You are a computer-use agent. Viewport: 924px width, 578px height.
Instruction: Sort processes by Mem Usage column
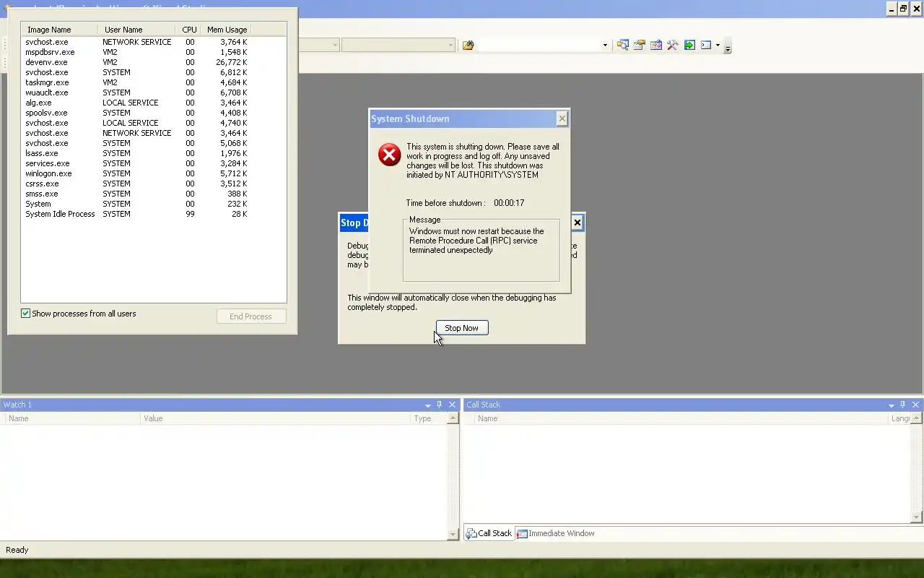(x=226, y=30)
